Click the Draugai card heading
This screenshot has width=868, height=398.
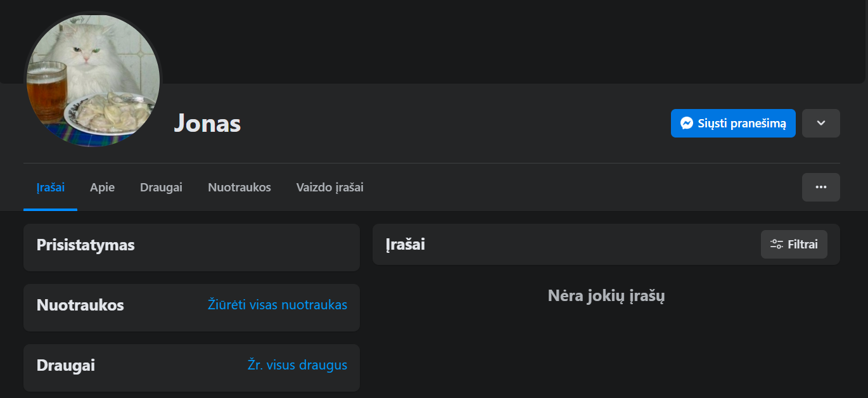66,366
